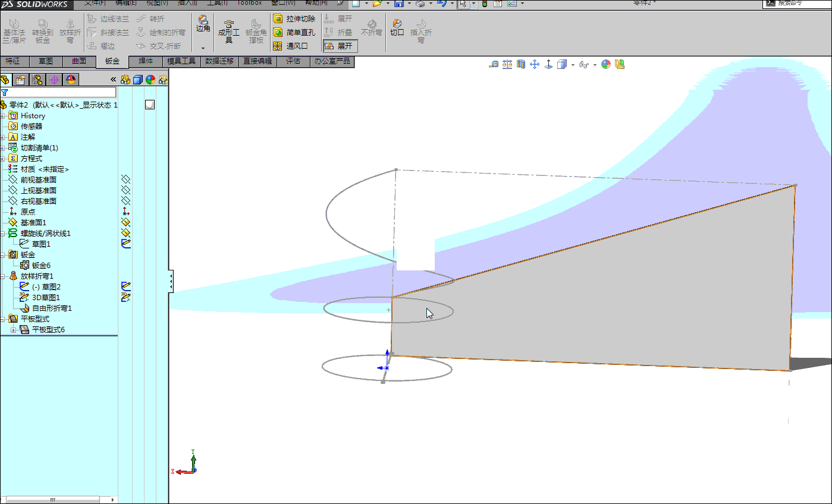This screenshot has height=504, width=832.
Task: Toggle visibility of 右视基准面 in display pane
Action: tap(125, 201)
